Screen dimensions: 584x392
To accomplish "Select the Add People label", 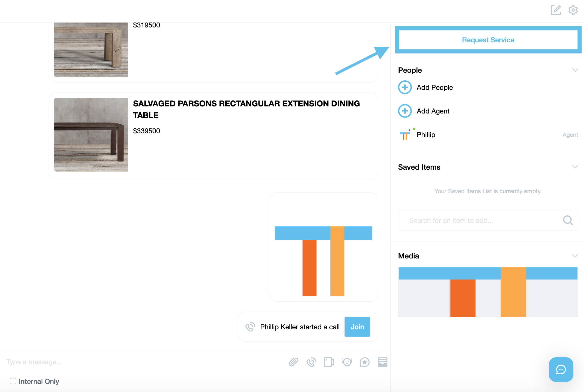I will click(x=435, y=87).
